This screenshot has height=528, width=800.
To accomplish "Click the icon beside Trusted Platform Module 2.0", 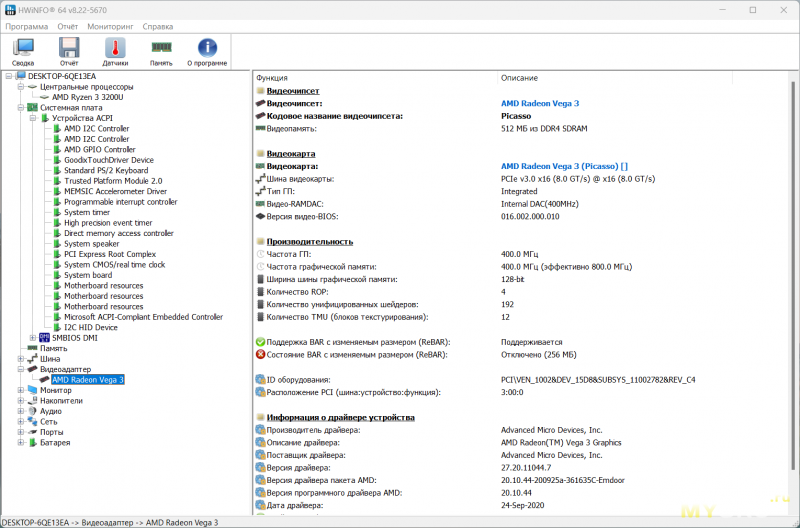I will point(57,181).
